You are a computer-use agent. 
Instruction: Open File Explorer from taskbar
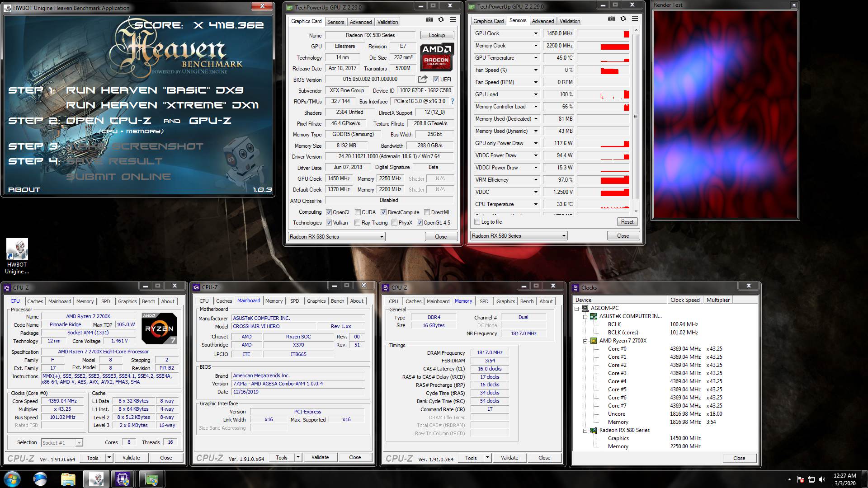pyautogui.click(x=68, y=479)
